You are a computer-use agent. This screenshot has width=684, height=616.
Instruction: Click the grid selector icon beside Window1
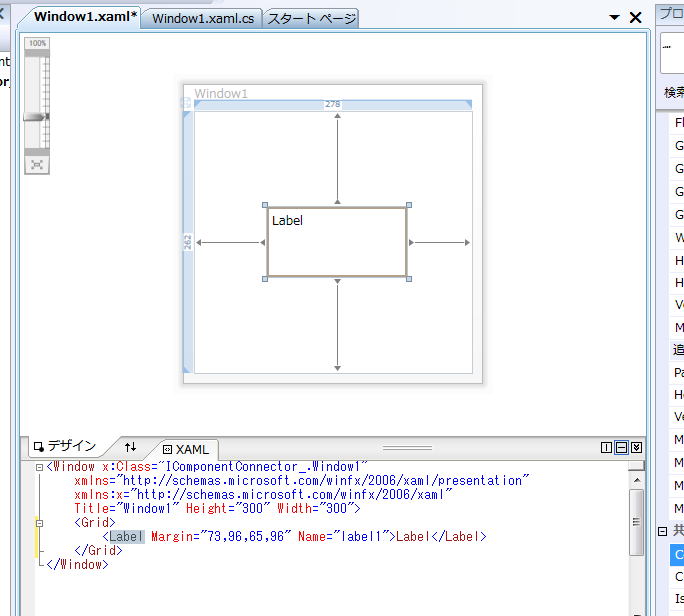coord(185,103)
